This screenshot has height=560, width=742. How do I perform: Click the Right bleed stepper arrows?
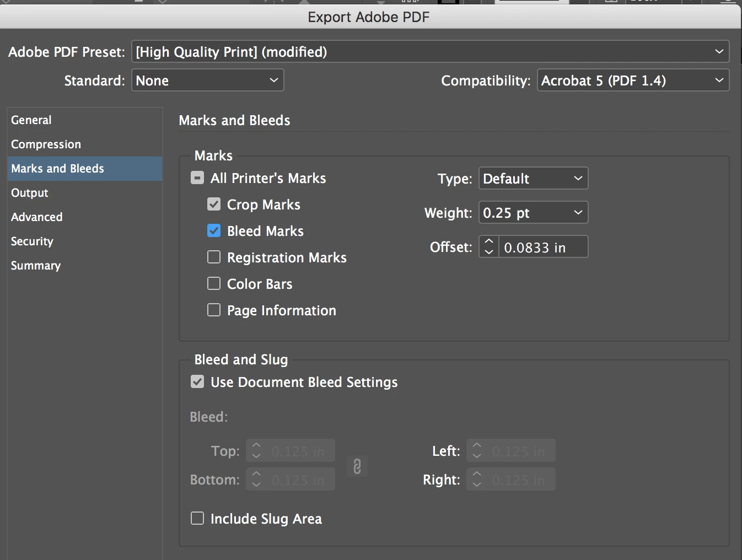click(x=477, y=480)
